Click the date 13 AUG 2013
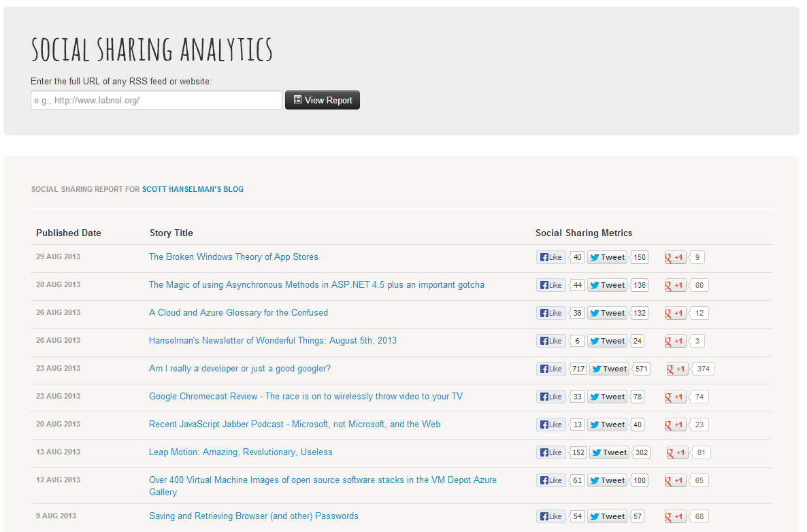This screenshot has height=532, width=807. (58, 452)
